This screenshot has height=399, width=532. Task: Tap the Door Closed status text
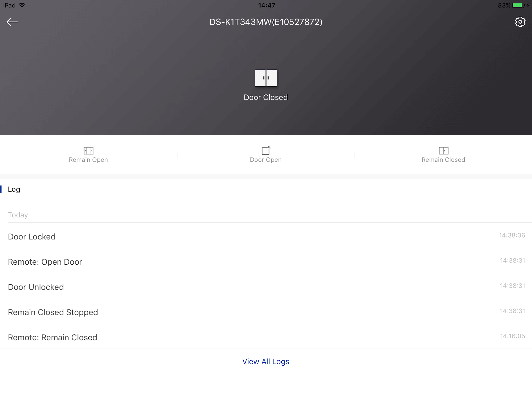(266, 97)
